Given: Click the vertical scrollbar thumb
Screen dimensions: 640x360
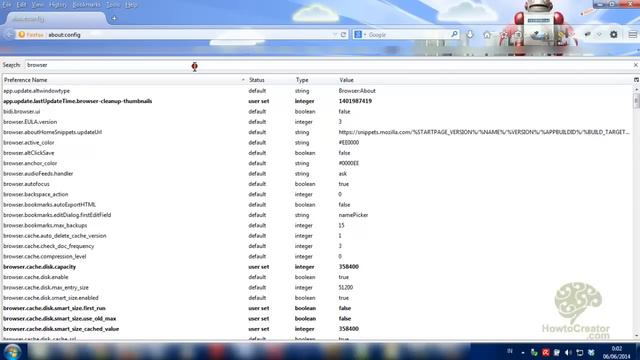Looking at the screenshot, I should pos(636,101).
